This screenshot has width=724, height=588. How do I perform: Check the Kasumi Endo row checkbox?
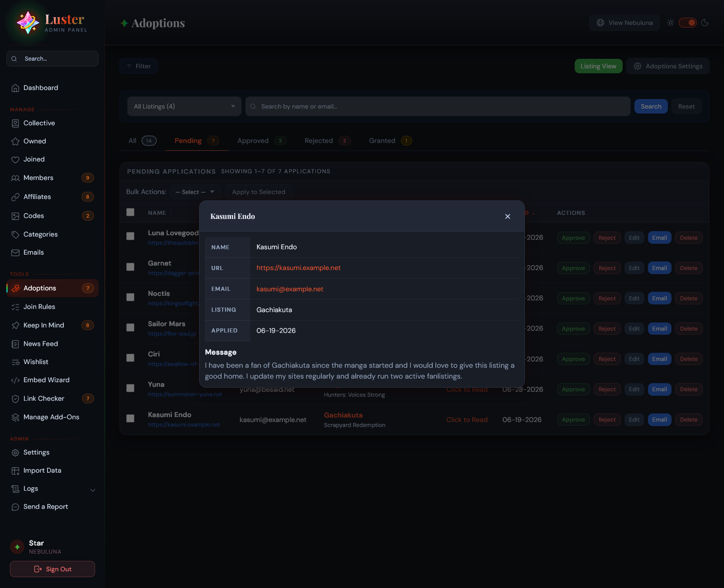tap(130, 418)
